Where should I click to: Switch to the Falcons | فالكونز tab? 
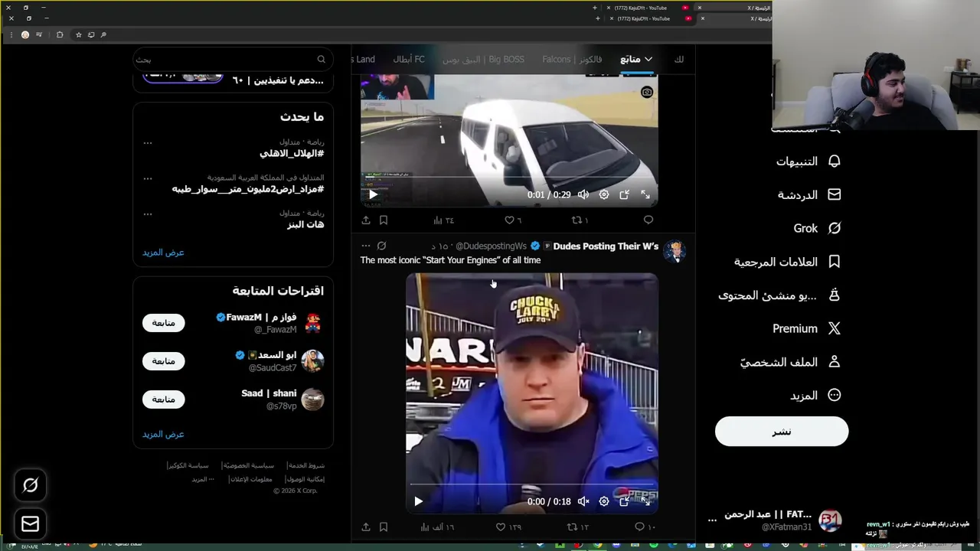click(572, 59)
